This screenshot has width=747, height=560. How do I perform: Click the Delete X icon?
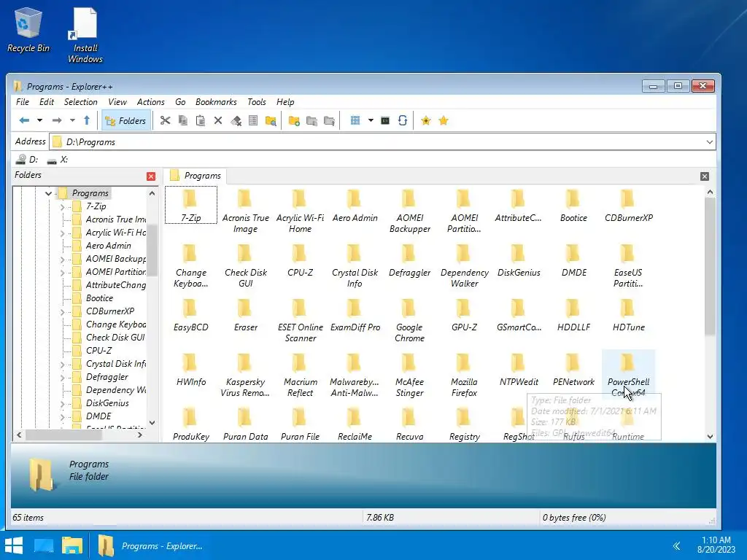pyautogui.click(x=218, y=120)
